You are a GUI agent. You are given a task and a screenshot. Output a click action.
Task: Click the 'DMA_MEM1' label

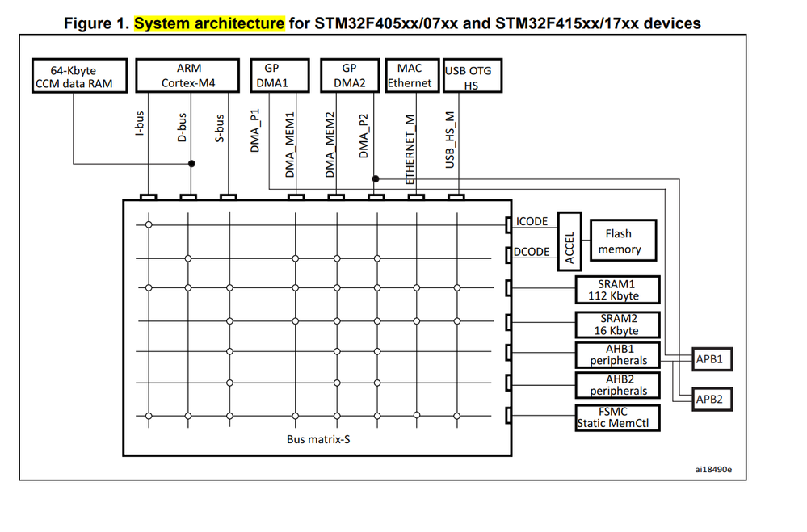coord(290,145)
